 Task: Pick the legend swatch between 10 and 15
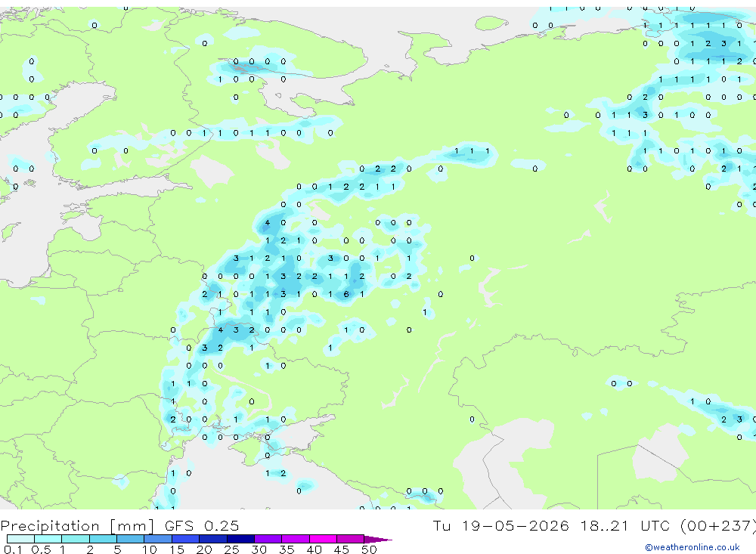(158, 539)
